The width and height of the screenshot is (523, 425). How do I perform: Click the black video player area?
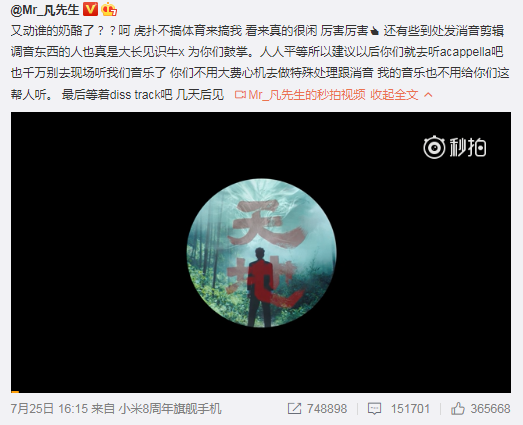click(x=261, y=252)
